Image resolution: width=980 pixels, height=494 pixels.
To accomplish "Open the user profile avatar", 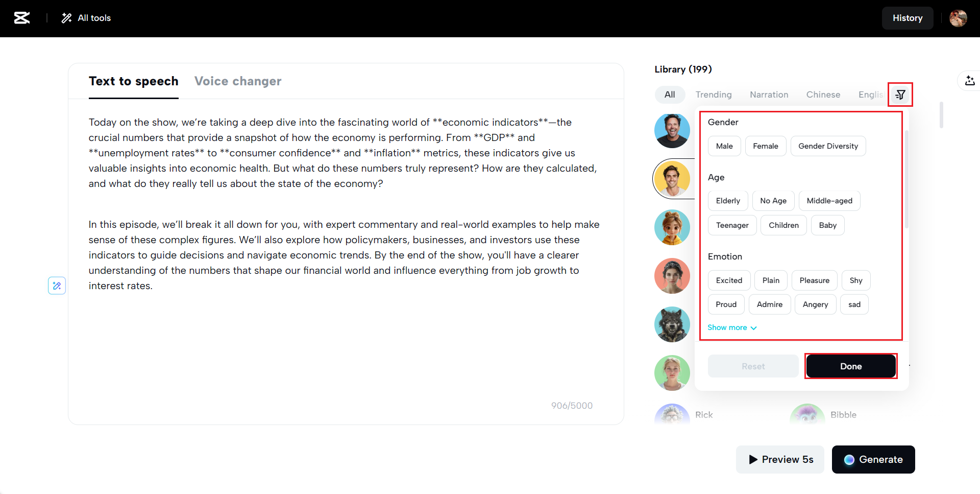I will 958,18.
